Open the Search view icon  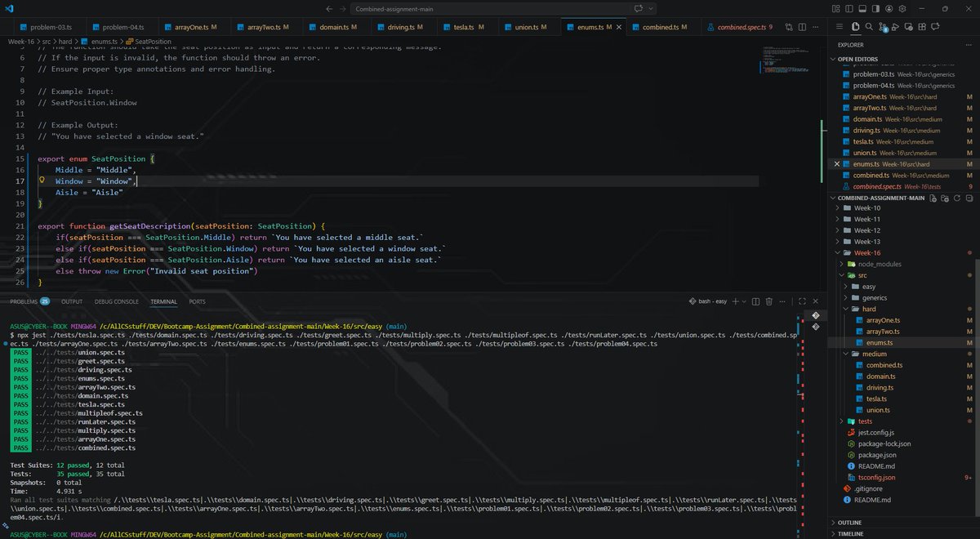tap(869, 26)
